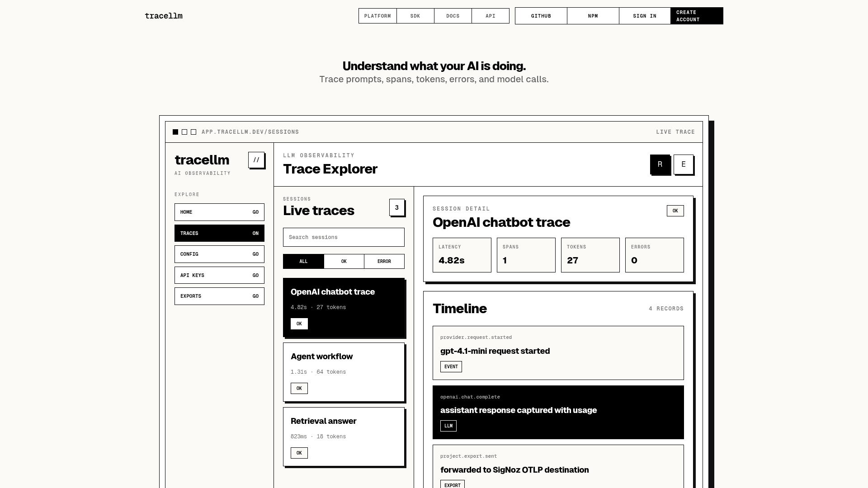
Task: Click the middle window dot in the app bar
Action: coord(184,132)
